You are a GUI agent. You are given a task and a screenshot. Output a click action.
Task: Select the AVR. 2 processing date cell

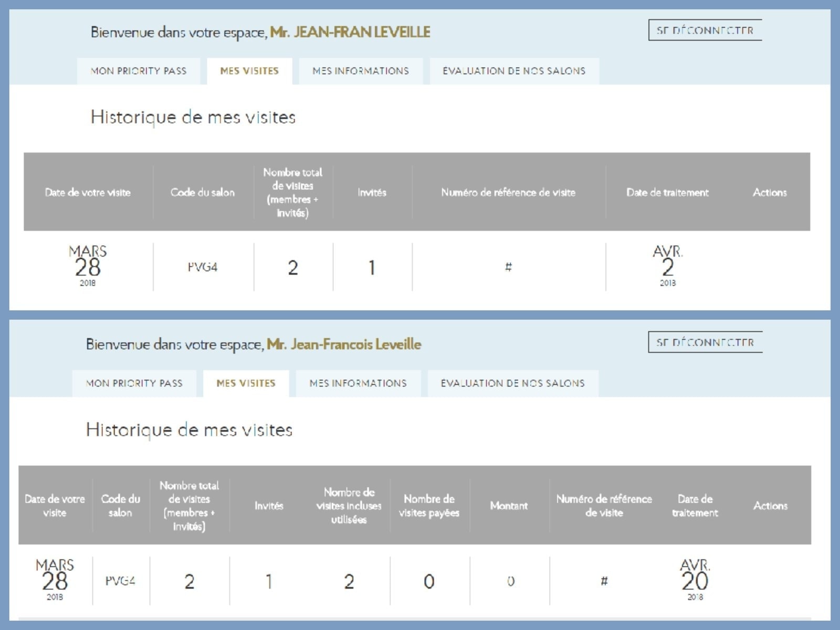pyautogui.click(x=667, y=266)
